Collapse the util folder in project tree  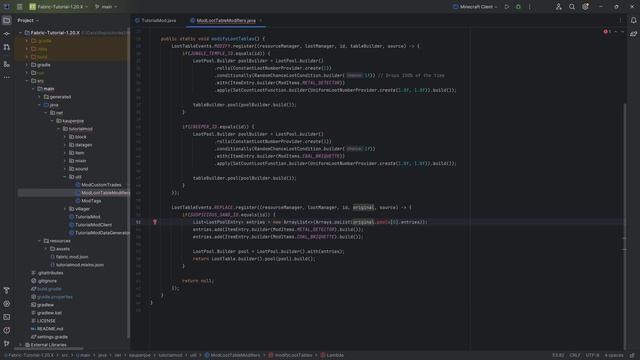pos(65,177)
